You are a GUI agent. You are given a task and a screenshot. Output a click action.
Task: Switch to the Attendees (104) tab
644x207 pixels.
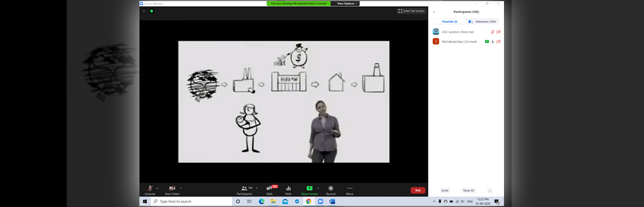[x=483, y=21]
